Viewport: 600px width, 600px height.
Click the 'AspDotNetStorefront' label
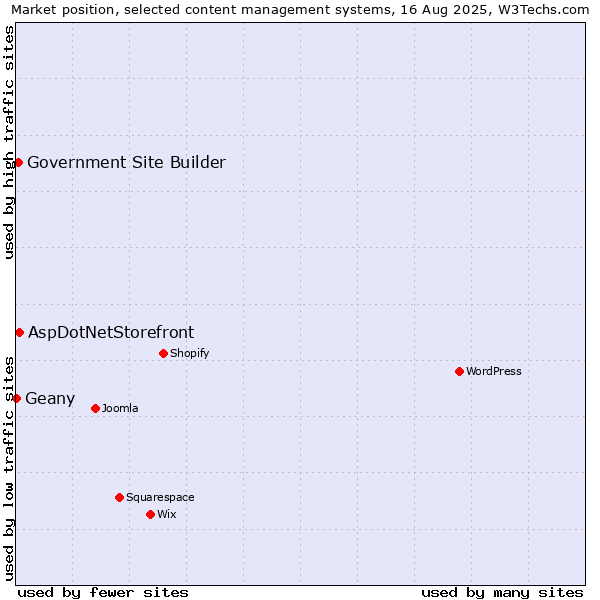click(x=111, y=333)
